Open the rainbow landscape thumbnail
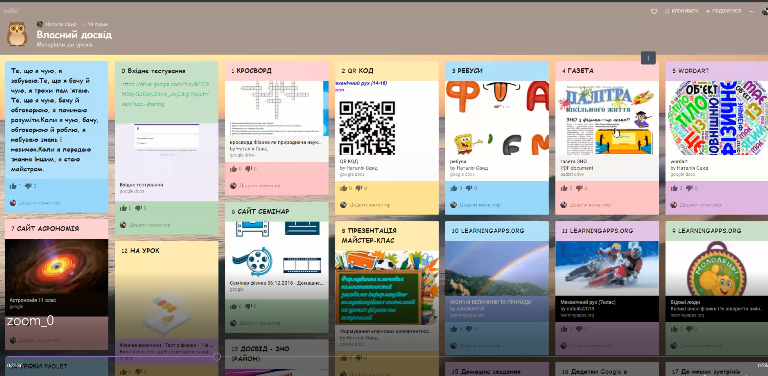This screenshot has height=376, width=768. (x=497, y=268)
